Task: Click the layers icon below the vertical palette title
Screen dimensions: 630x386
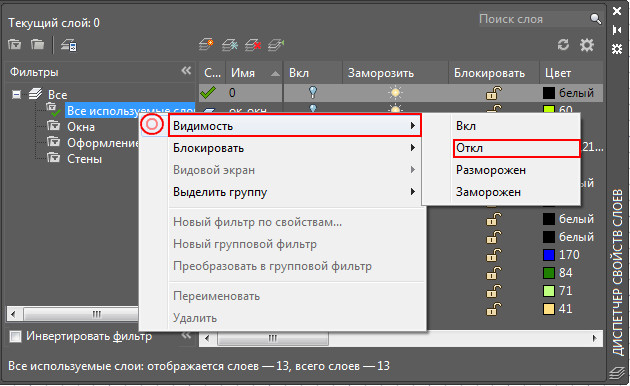Action: [x=617, y=373]
